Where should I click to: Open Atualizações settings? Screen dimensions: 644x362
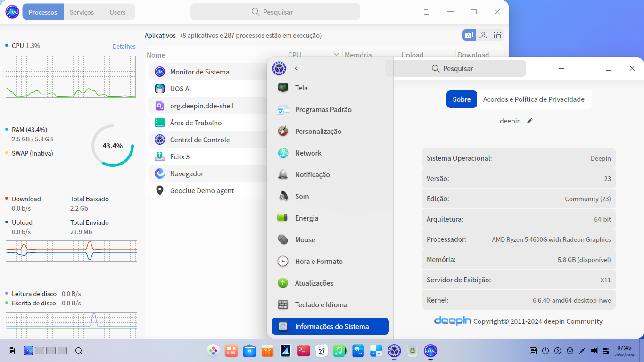[x=330, y=283]
